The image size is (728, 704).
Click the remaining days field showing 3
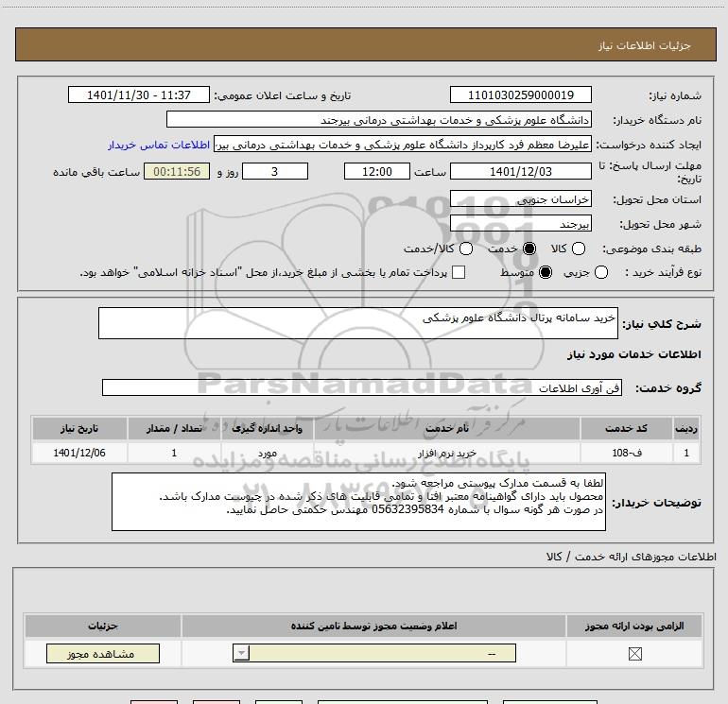pyautogui.click(x=275, y=171)
